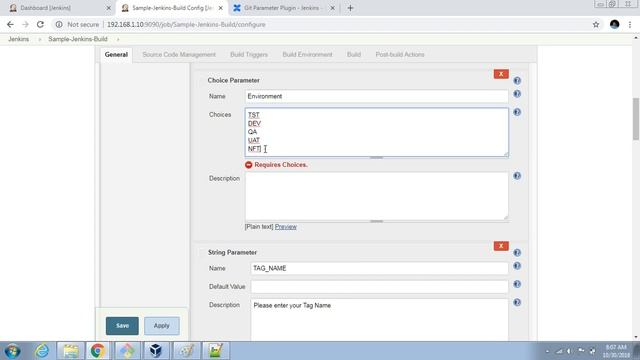Open help for Choice Parameter section

517,80
